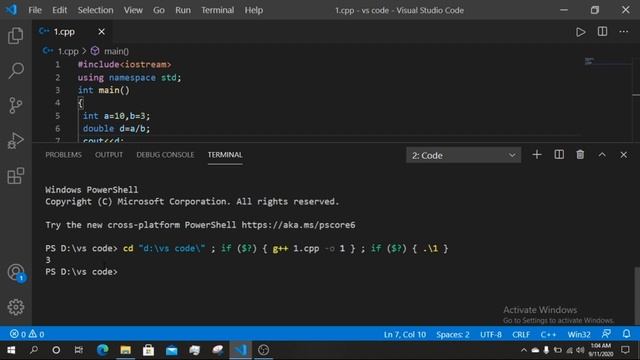Viewport: 640px width, 360px height.
Task: Select C++ language mode in status bar
Action: pos(548,334)
